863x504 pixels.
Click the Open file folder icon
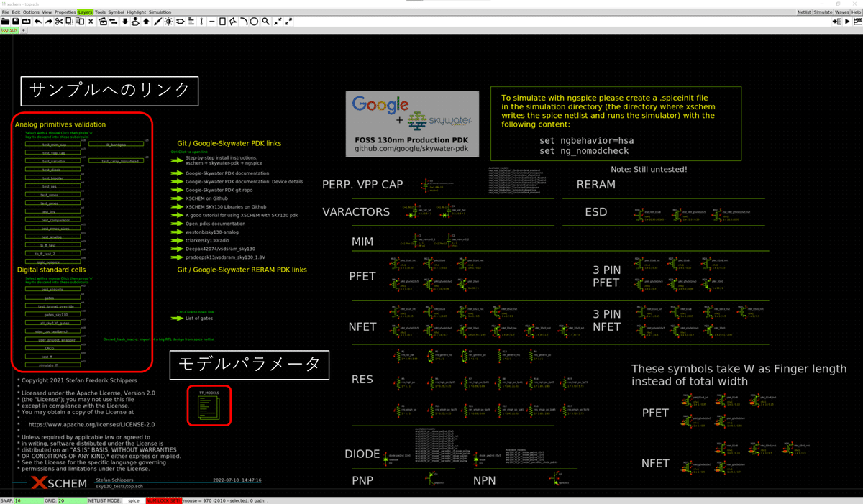point(5,22)
